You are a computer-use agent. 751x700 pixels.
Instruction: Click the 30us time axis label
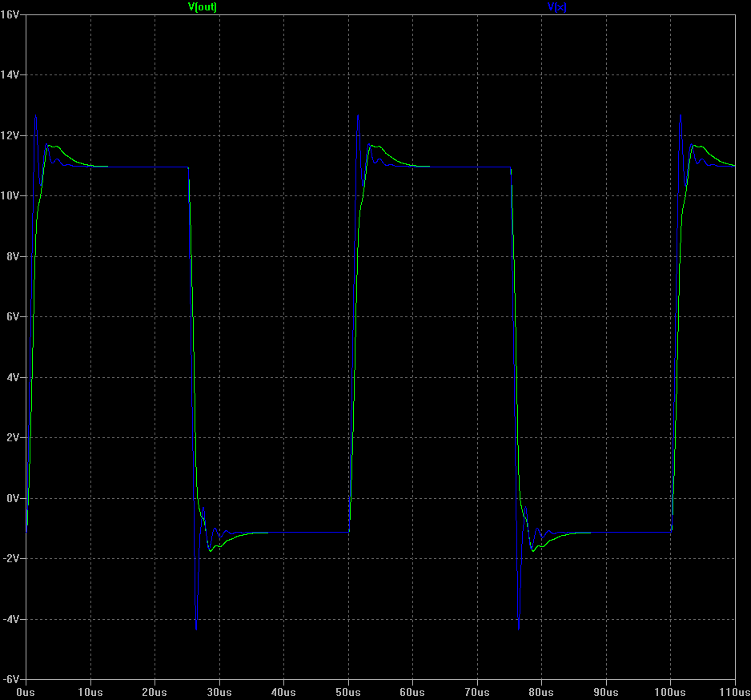[219, 692]
